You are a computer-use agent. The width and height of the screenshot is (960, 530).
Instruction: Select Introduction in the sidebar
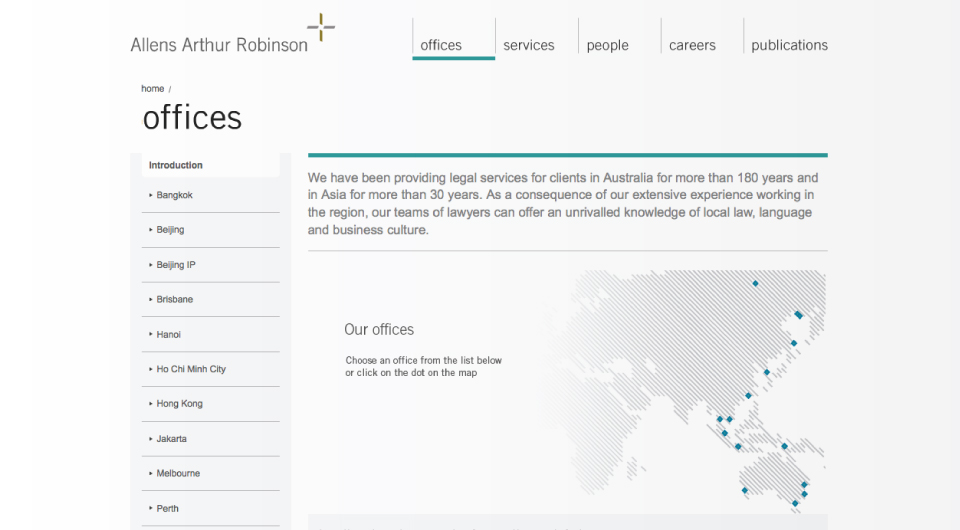point(176,165)
